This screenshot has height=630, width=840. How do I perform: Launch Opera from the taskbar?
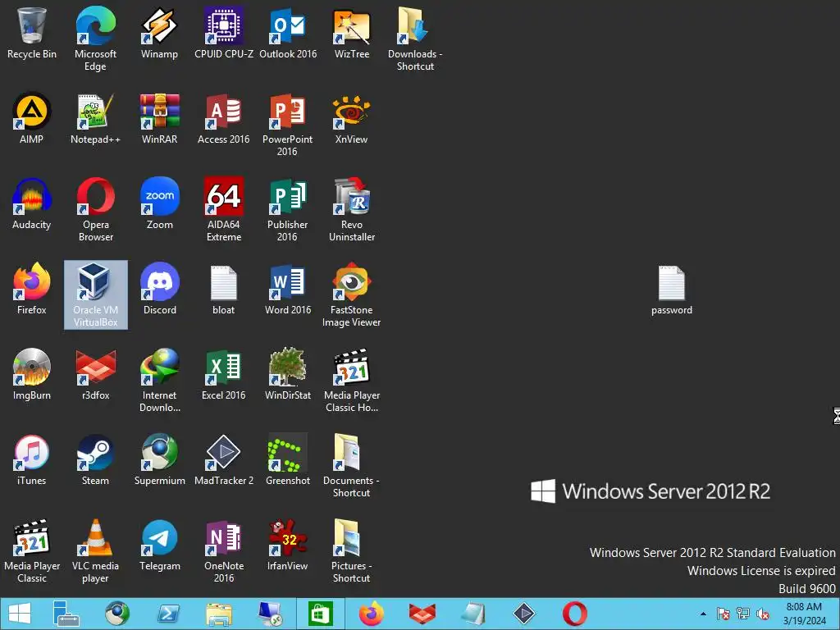click(575, 614)
